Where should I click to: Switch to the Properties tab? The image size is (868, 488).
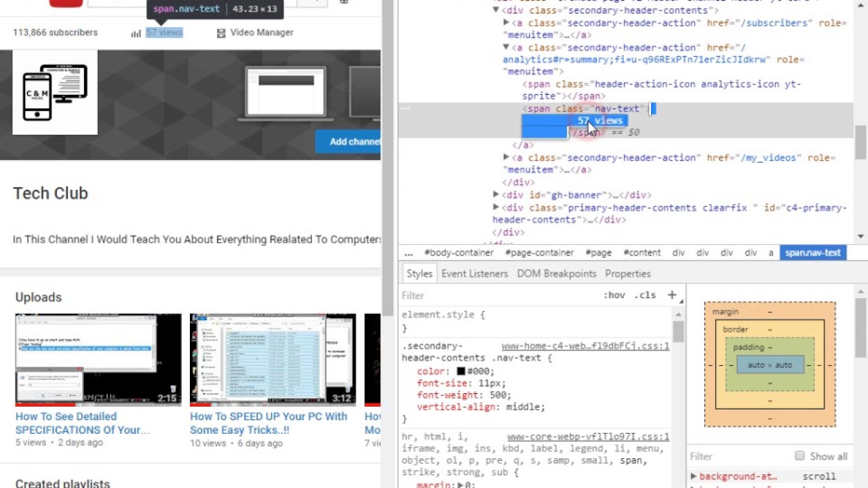[x=628, y=274]
